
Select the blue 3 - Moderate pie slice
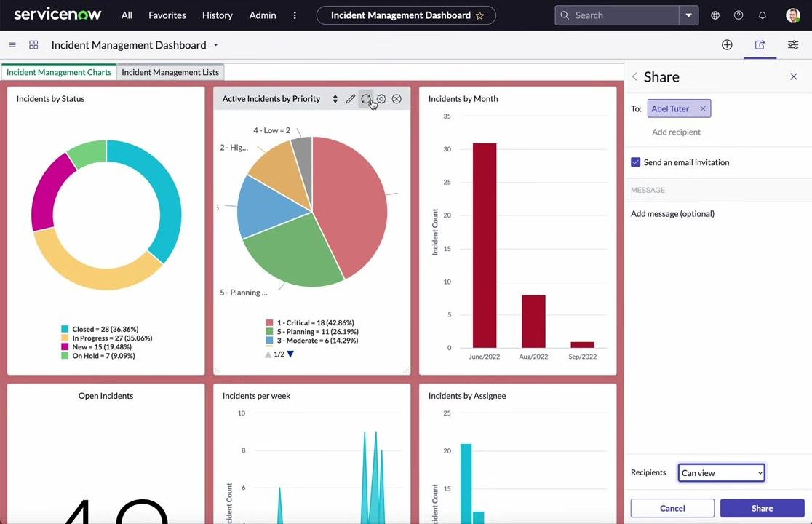pos(268,210)
